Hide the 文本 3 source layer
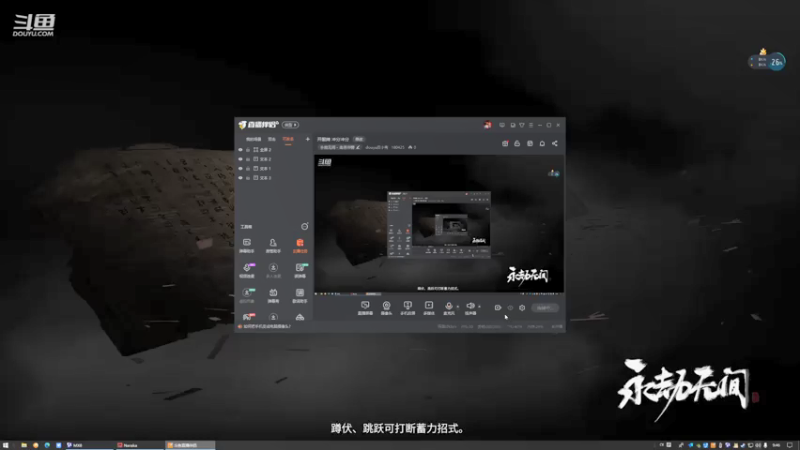Image resolution: width=800 pixels, height=450 pixels. (x=240, y=178)
